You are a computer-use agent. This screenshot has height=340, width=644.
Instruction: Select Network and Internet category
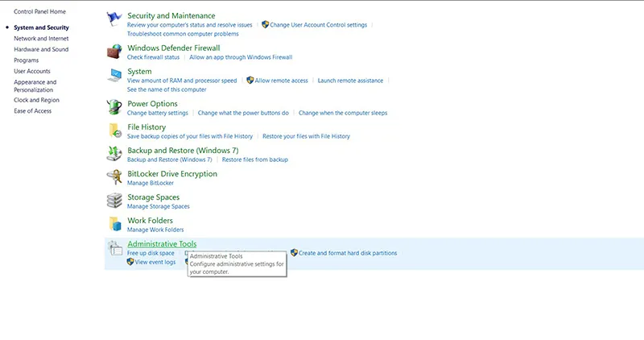pyautogui.click(x=41, y=38)
